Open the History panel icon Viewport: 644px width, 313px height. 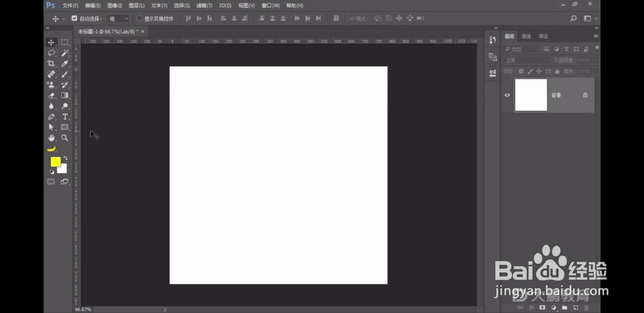(493, 40)
